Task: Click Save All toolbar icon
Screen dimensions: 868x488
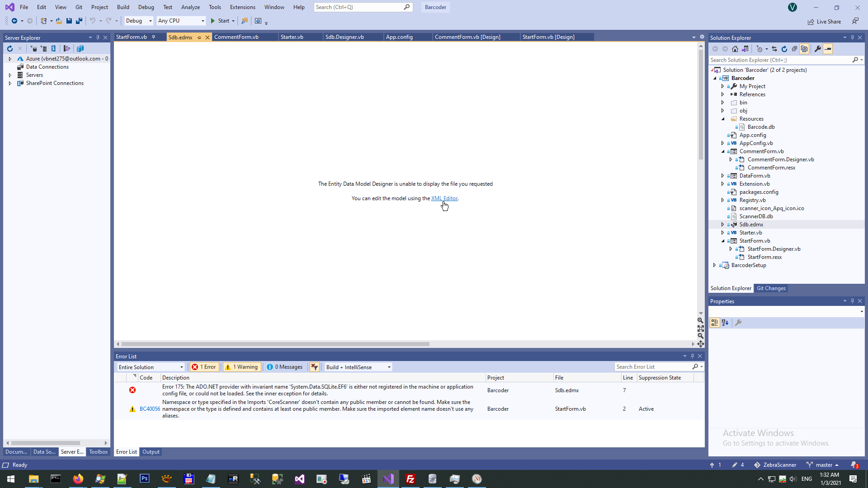Action: [79, 21]
